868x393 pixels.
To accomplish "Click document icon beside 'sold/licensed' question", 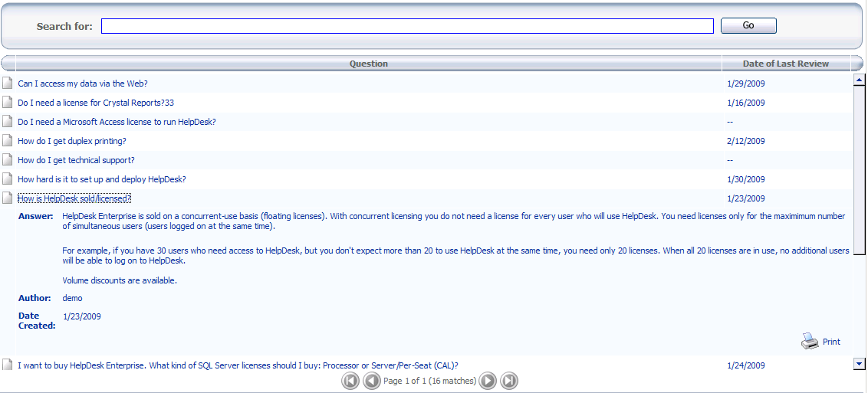I will [7, 198].
